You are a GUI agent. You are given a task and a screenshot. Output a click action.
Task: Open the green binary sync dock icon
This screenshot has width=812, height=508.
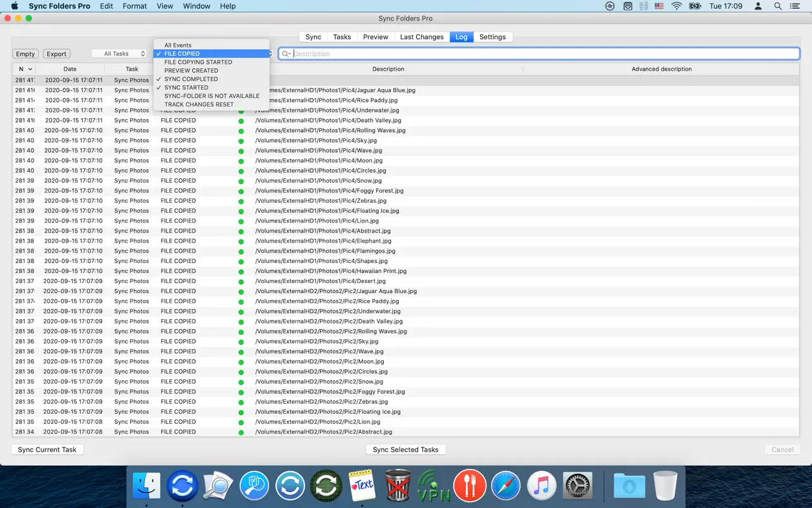coord(326,487)
